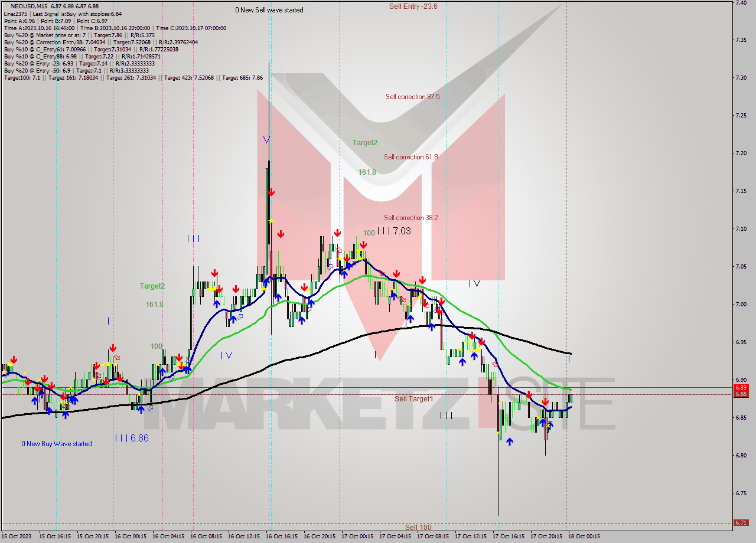Select the '15 Oct 16:15' time axis label
756x543 pixels.
coord(54,537)
